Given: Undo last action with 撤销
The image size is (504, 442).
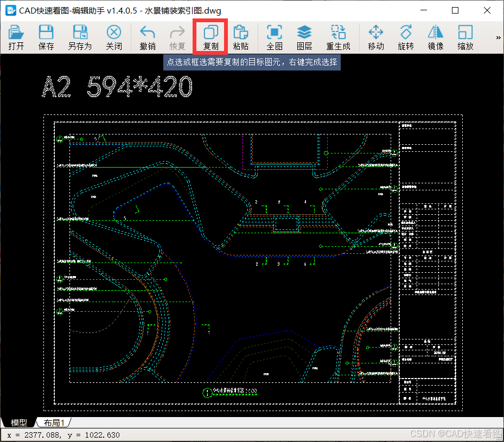Looking at the screenshot, I should (x=148, y=37).
